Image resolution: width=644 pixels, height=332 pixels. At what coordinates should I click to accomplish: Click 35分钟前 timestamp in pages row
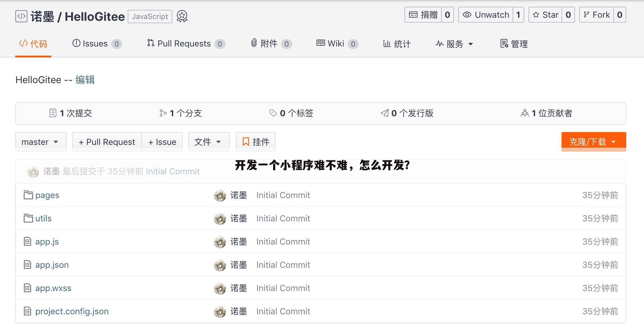click(x=600, y=195)
